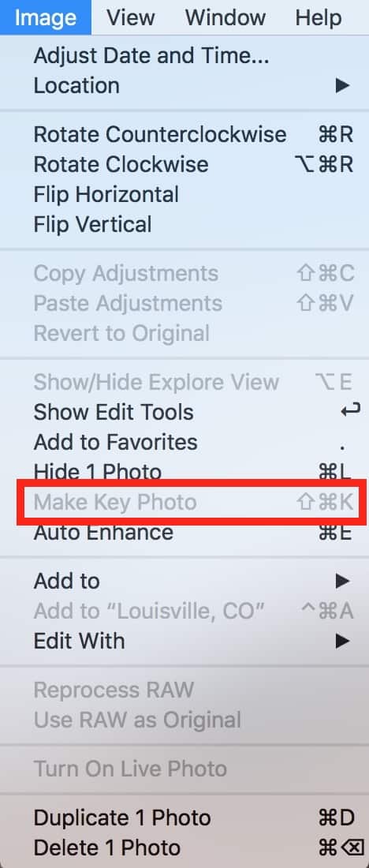Expand the Location submenu
This screenshot has width=369, height=868.
click(x=184, y=86)
